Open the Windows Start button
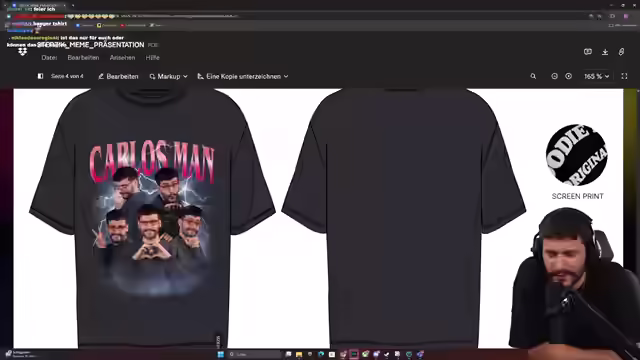 tap(221, 354)
